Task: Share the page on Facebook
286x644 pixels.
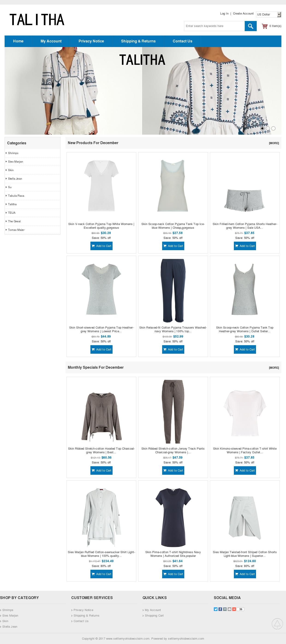Action: tap(220, 609)
